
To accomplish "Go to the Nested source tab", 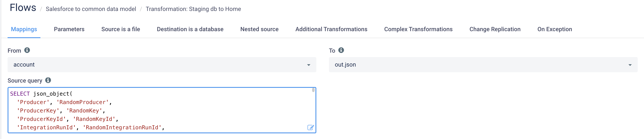I will [259, 29].
